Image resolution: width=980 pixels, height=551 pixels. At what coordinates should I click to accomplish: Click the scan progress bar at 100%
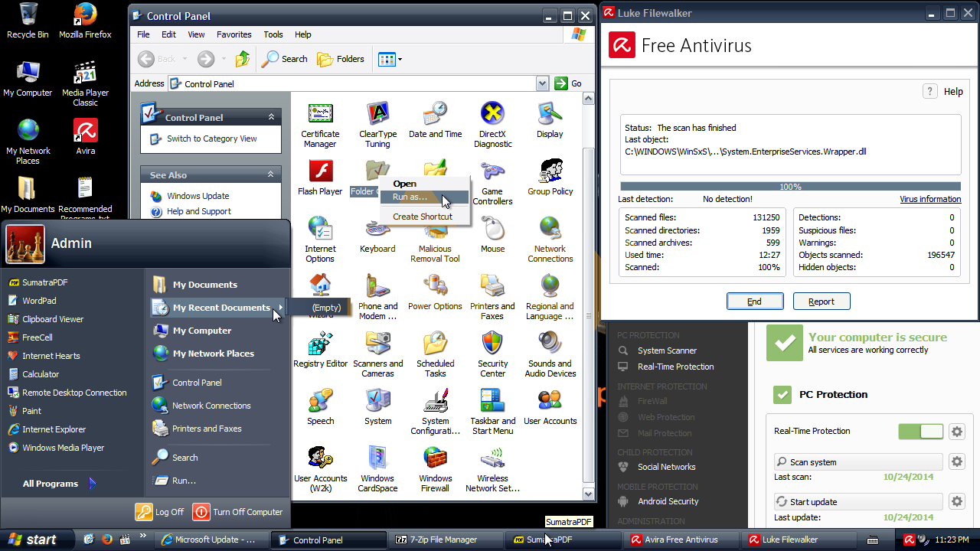(790, 187)
